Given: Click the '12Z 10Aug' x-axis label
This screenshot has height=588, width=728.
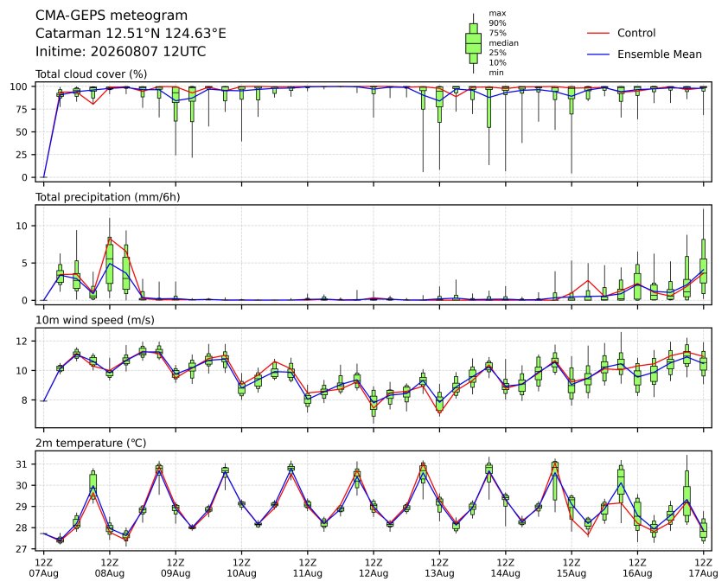Looking at the screenshot, I should (241, 568).
